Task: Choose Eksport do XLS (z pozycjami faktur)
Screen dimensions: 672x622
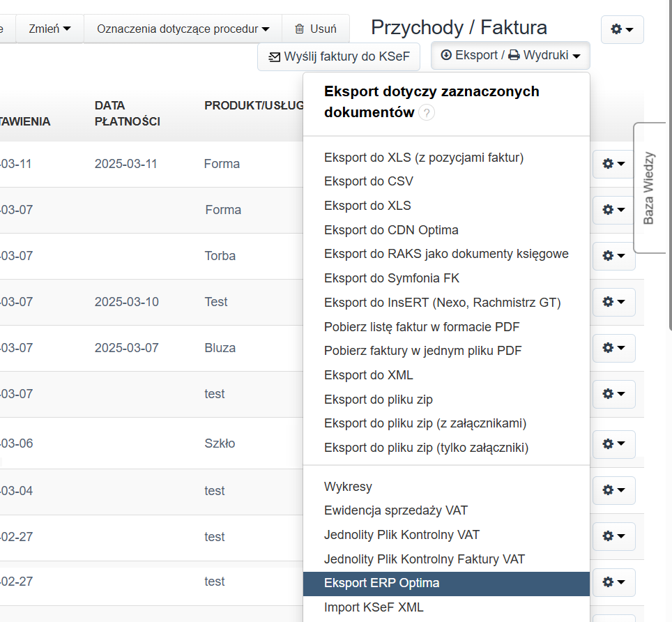Action: [423, 158]
